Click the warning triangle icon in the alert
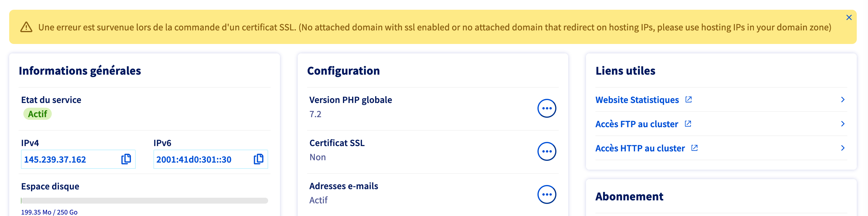Viewport: 868px width, 216px height. click(26, 27)
